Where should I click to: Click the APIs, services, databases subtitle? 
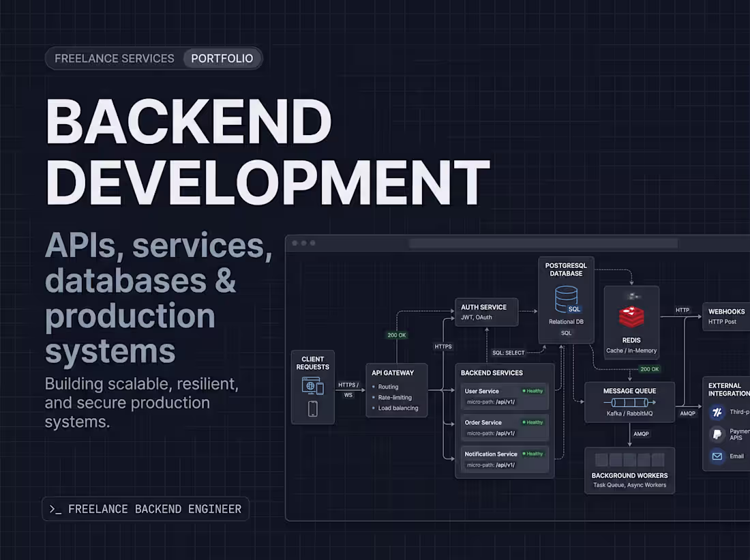coord(158,297)
